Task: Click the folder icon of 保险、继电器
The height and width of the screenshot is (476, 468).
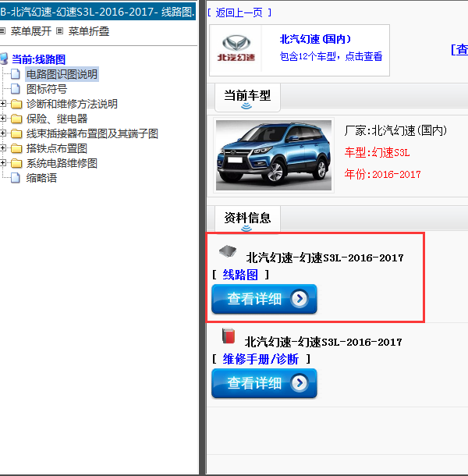Action: tap(16, 119)
